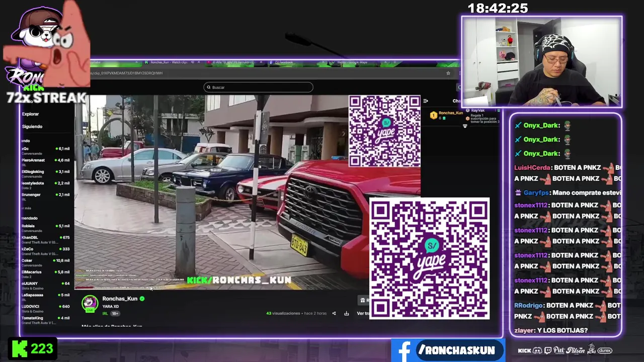Open KhanDBL recommended channel
Image resolution: width=644 pixels, height=362 pixels.
(46, 239)
